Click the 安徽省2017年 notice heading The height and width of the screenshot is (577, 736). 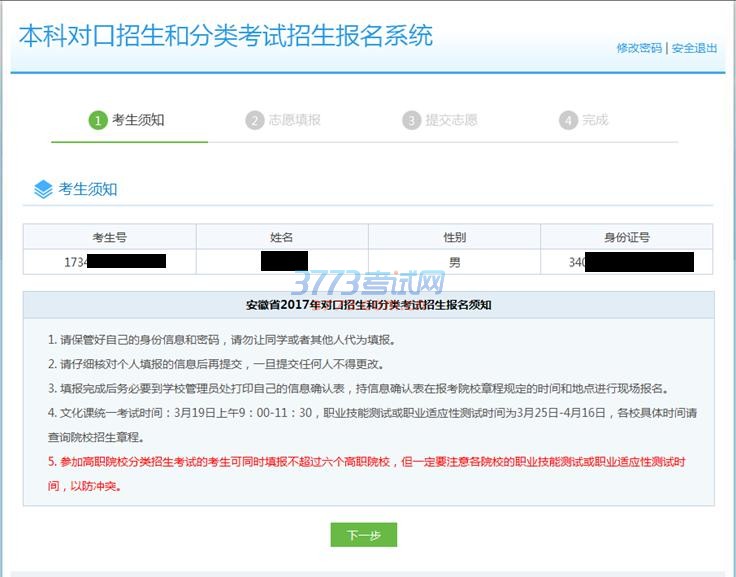pyautogui.click(x=368, y=304)
